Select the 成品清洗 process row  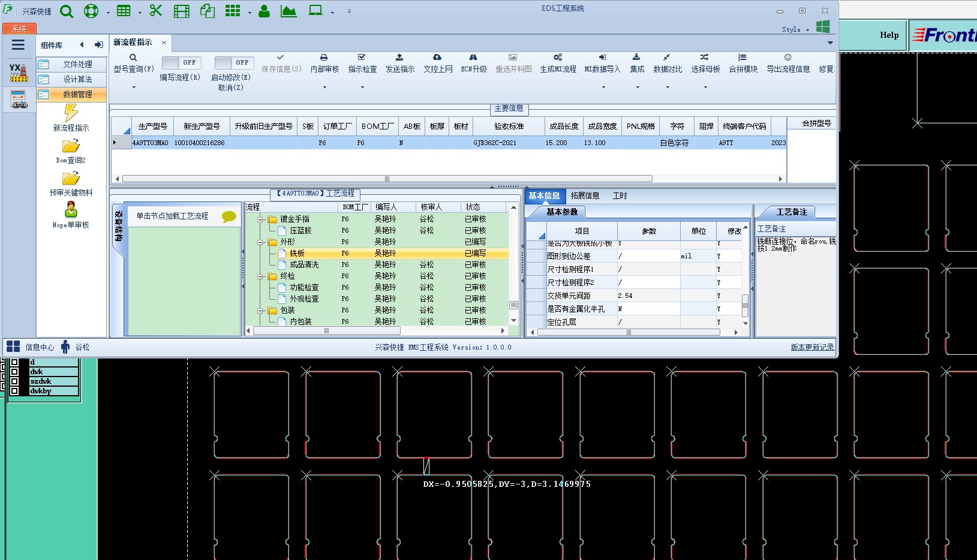pyautogui.click(x=304, y=265)
